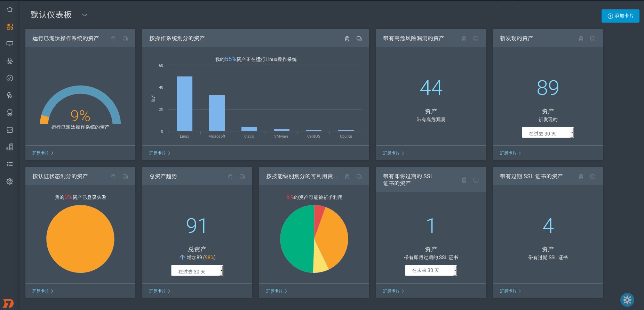Open the 默认仪表板 dashboard dropdown chevron
The height and width of the screenshot is (310, 644).
pos(85,15)
